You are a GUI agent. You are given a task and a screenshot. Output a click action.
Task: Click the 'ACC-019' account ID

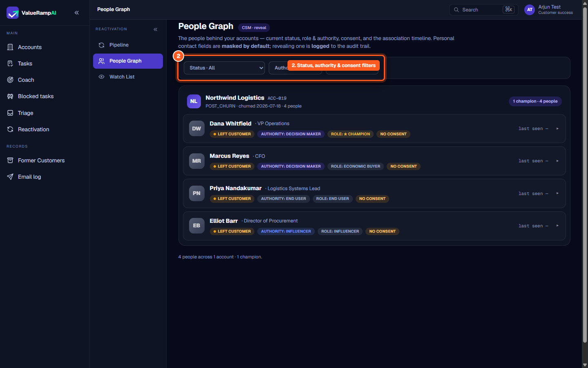point(277,98)
